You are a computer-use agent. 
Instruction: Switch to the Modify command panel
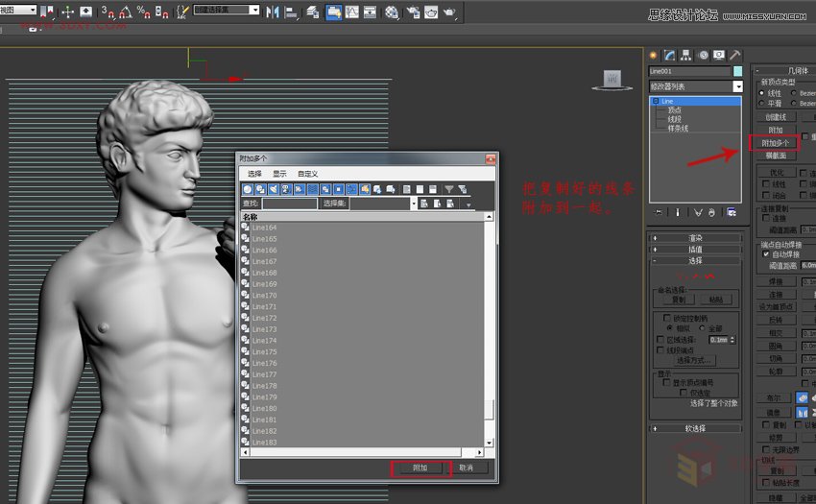coord(670,55)
